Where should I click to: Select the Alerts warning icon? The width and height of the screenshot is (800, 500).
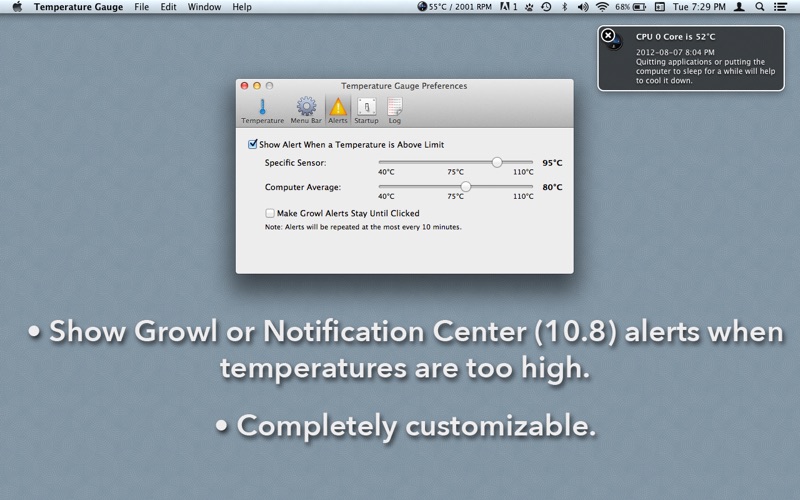338,109
